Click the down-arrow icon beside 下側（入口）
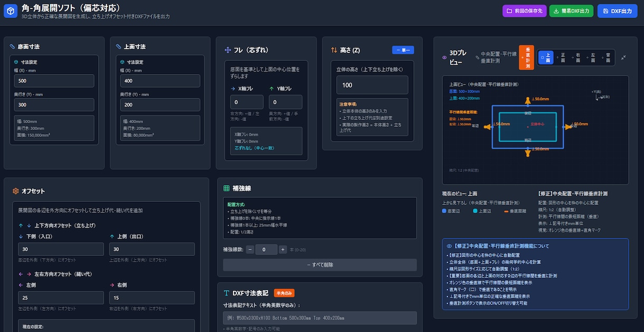This screenshot has width=644, height=332. [21, 236]
